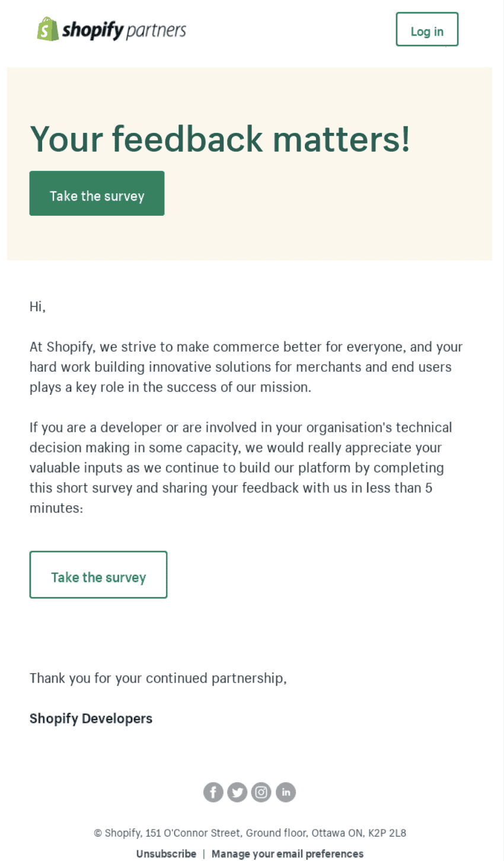Click the paragraph mentioning the 5-minute survey
This screenshot has width=504, height=861.
tap(241, 467)
